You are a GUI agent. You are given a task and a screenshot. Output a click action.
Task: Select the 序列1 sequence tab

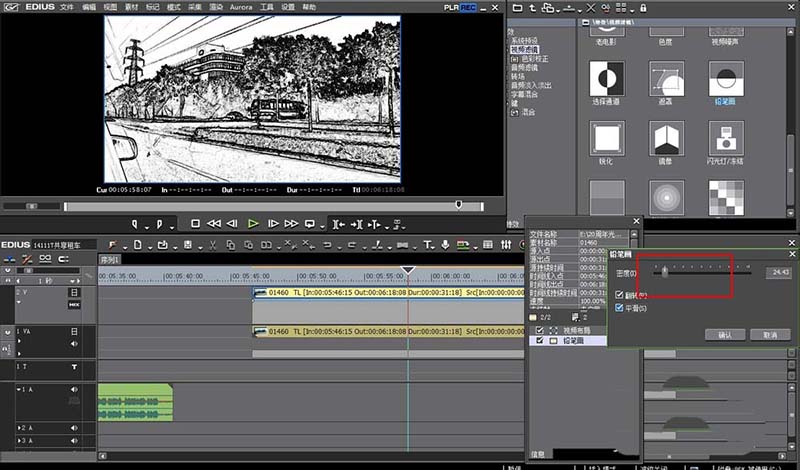tap(109, 260)
